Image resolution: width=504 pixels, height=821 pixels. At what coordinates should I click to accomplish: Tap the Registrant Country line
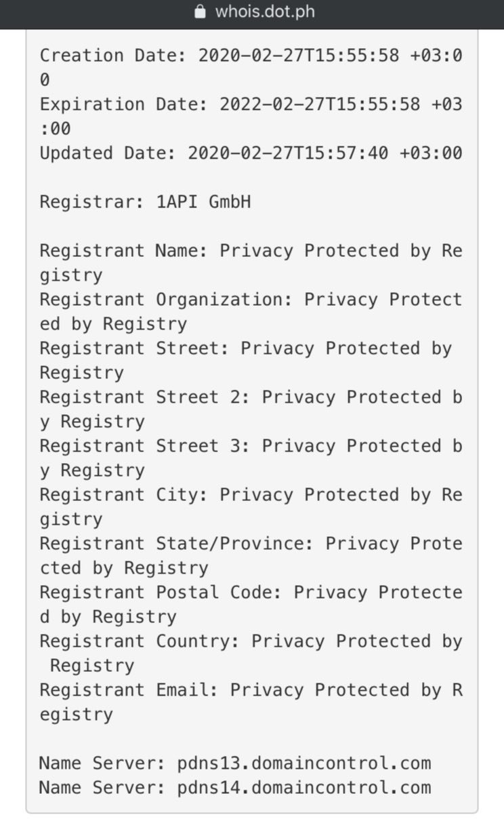coord(251,654)
